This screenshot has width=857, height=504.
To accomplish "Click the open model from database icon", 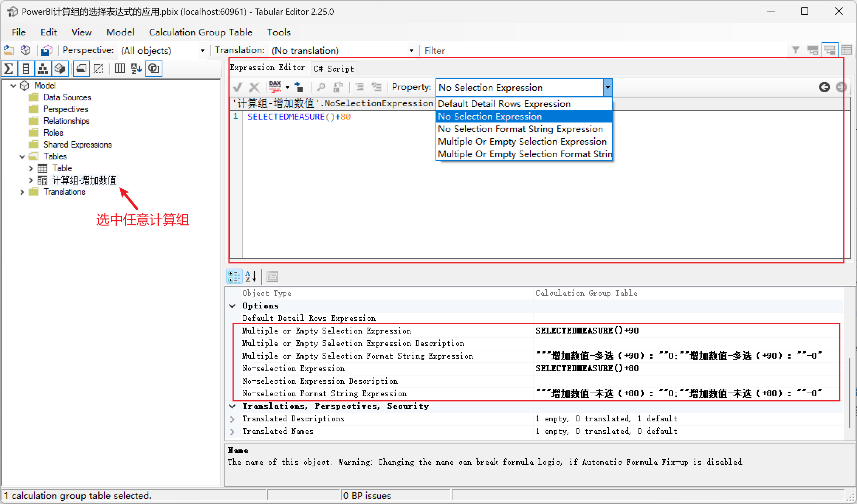I will point(25,50).
